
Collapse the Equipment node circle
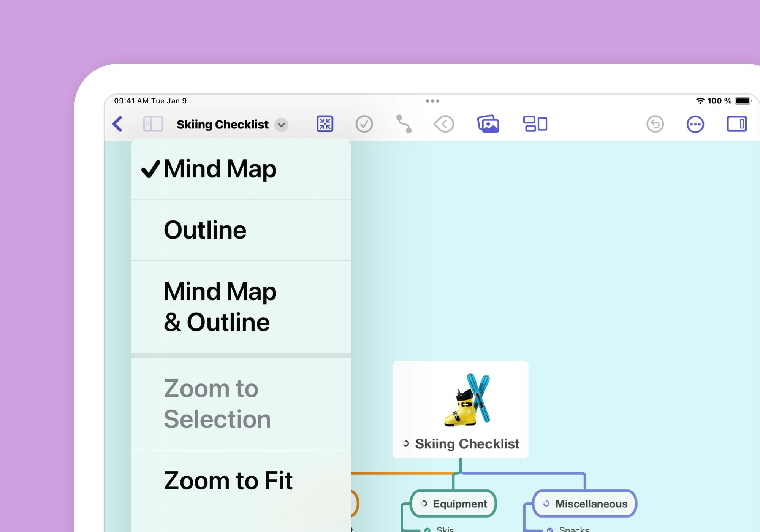(x=424, y=503)
